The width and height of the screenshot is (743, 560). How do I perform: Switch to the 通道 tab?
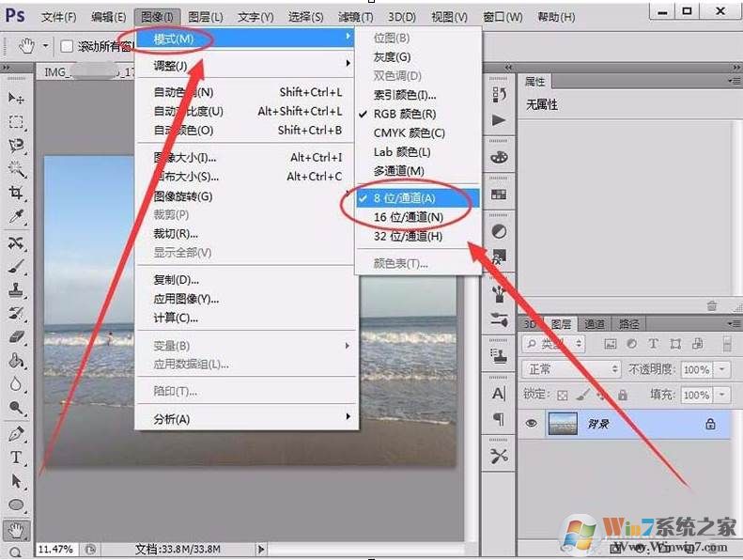click(x=595, y=323)
